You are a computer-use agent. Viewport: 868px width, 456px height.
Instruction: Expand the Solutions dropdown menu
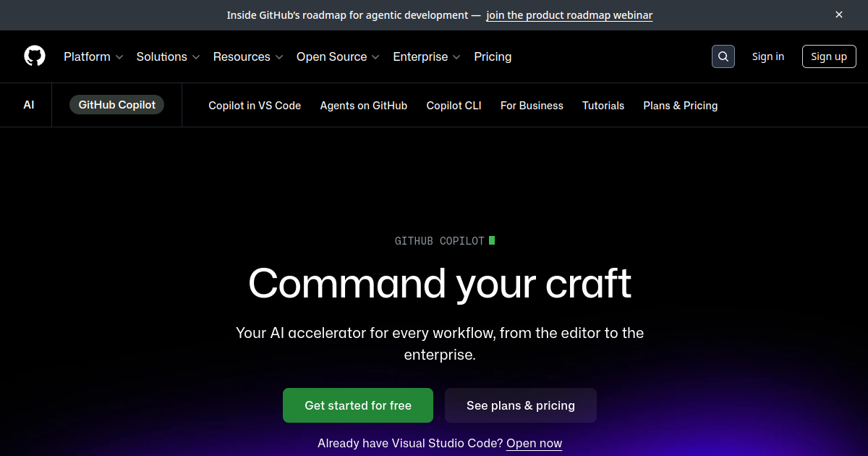(168, 56)
